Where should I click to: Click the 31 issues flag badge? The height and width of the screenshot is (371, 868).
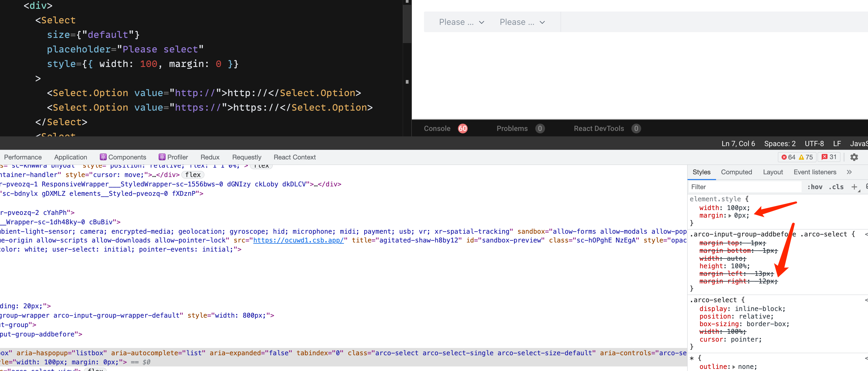click(x=825, y=157)
